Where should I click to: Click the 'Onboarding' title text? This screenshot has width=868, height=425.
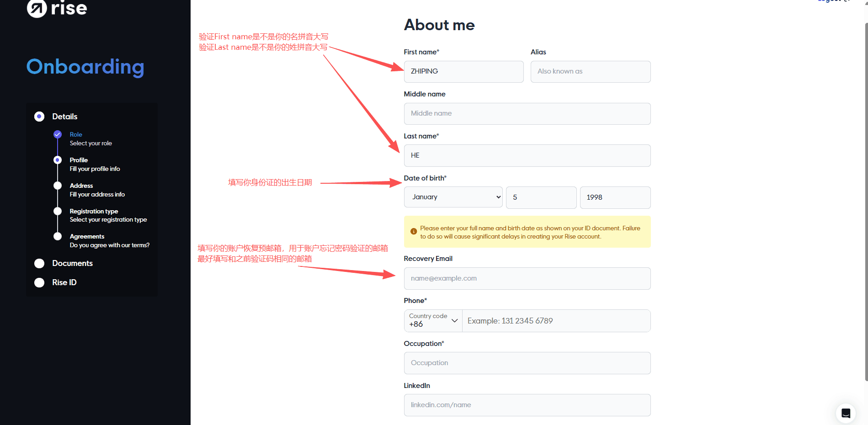point(85,67)
